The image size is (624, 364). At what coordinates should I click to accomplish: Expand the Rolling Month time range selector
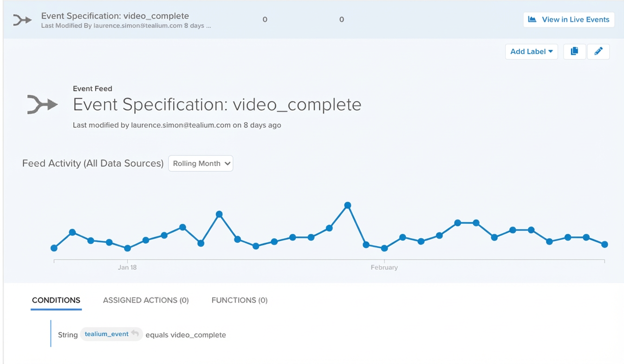201,163
